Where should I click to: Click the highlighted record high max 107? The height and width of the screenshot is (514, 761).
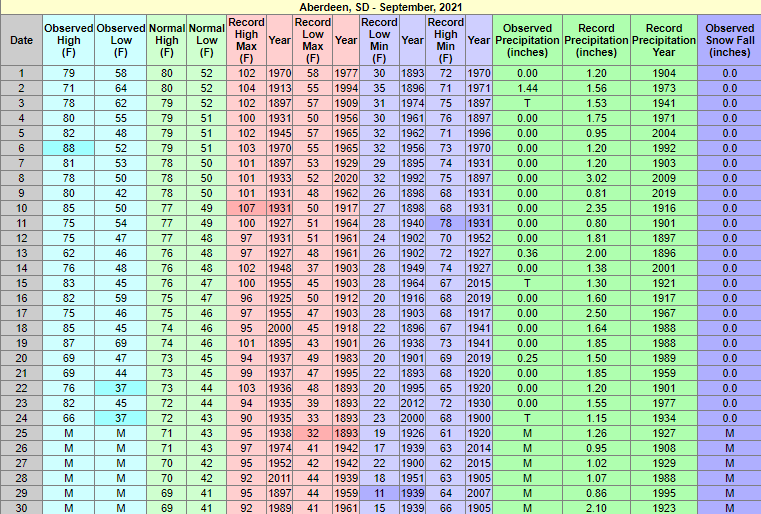point(247,209)
